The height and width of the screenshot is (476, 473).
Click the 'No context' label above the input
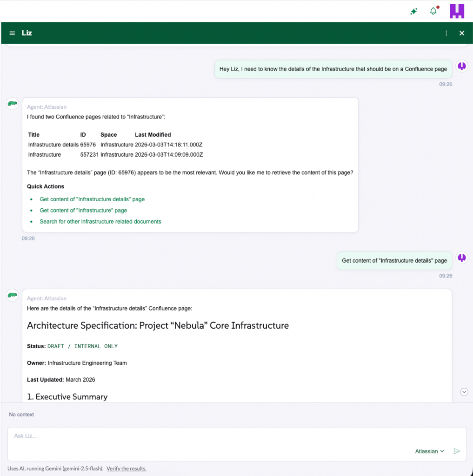21,414
